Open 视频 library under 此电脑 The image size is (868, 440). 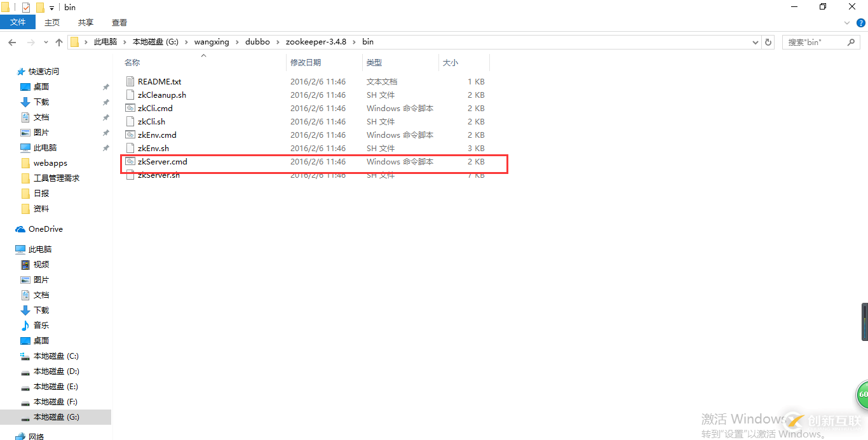coord(41,265)
